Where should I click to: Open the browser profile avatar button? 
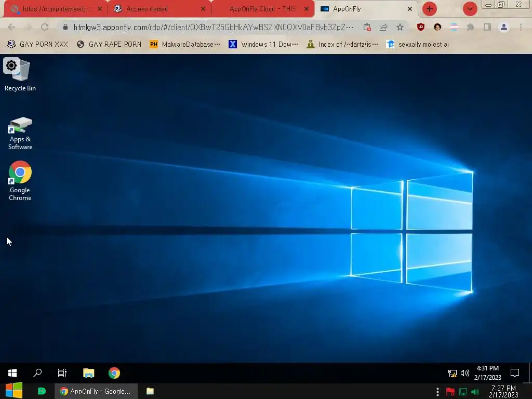point(504,27)
